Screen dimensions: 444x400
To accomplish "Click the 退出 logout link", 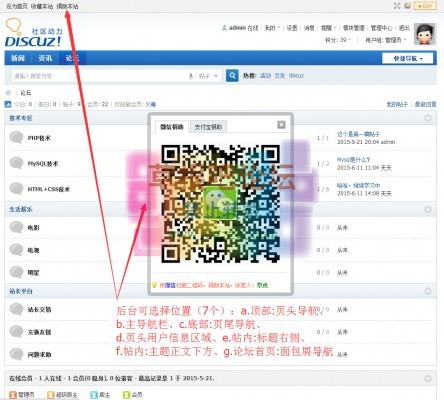I will (404, 28).
